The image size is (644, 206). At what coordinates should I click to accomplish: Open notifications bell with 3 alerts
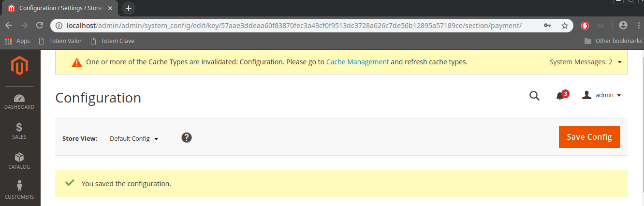click(x=560, y=96)
